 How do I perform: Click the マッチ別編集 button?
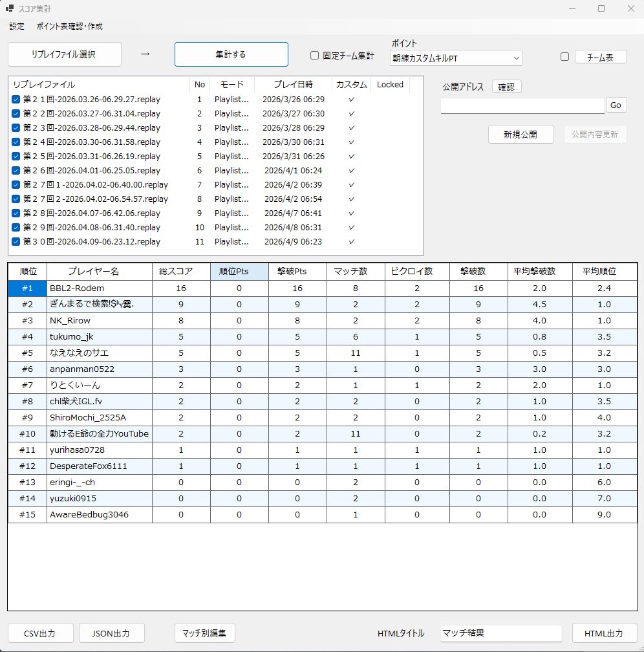click(204, 633)
